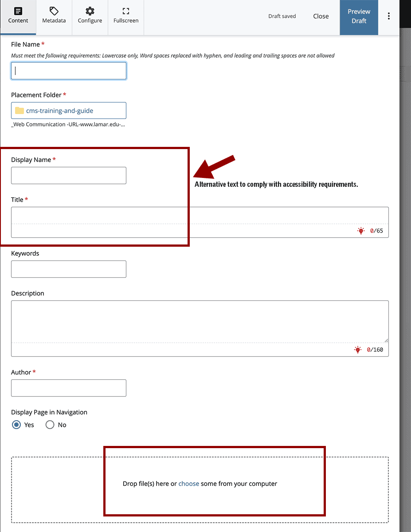The image size is (411, 532).
Task: Open the three-dot overflow menu
Action: 389,16
